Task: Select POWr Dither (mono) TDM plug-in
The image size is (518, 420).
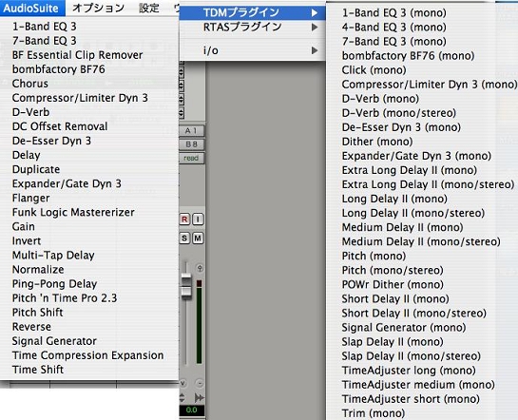Action: pyautogui.click(x=393, y=285)
